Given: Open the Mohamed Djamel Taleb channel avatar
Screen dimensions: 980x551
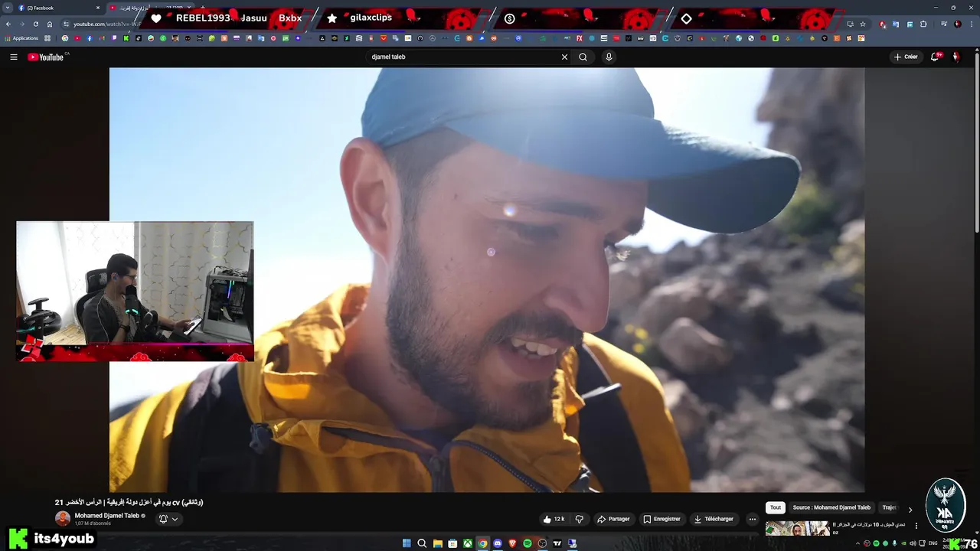Looking at the screenshot, I should coord(63,519).
